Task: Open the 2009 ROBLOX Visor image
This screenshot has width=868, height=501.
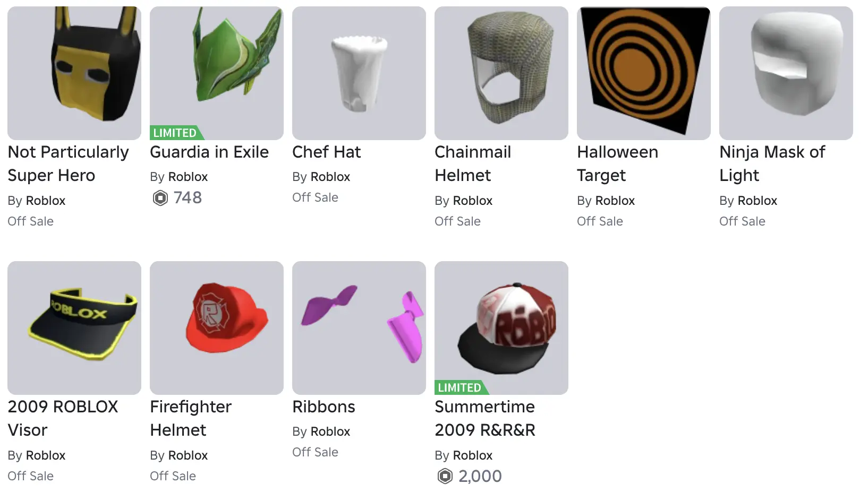Action: [x=74, y=328]
